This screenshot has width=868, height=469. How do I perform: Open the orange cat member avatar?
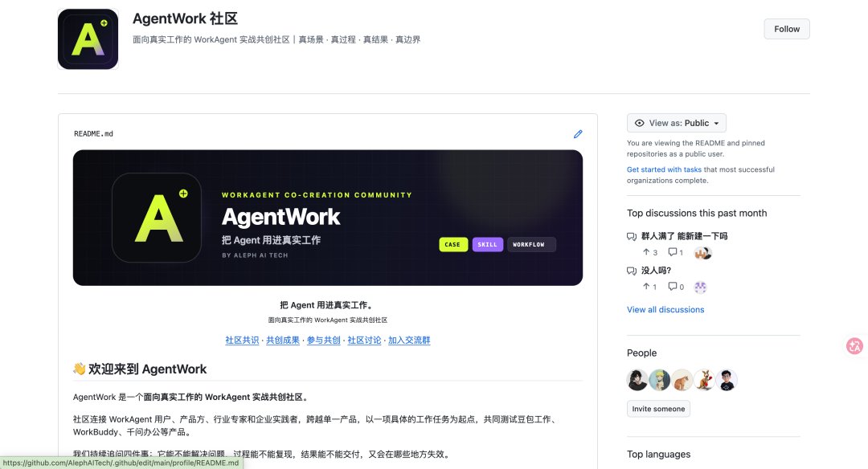coord(682,380)
